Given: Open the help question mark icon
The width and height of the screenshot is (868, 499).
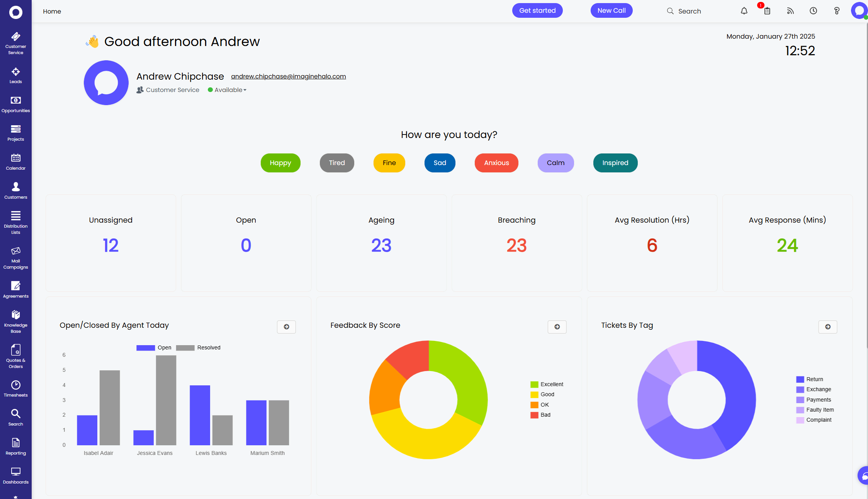Looking at the screenshot, I should click(837, 11).
